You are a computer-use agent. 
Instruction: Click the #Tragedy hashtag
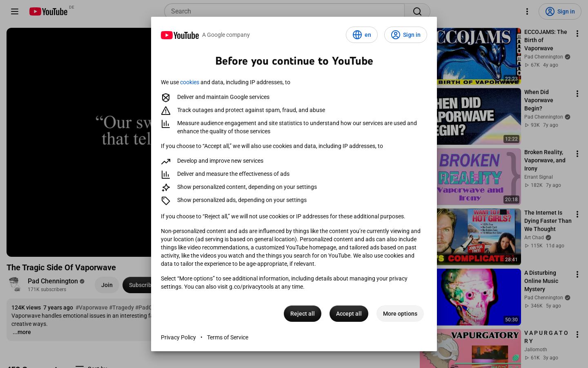(121, 307)
